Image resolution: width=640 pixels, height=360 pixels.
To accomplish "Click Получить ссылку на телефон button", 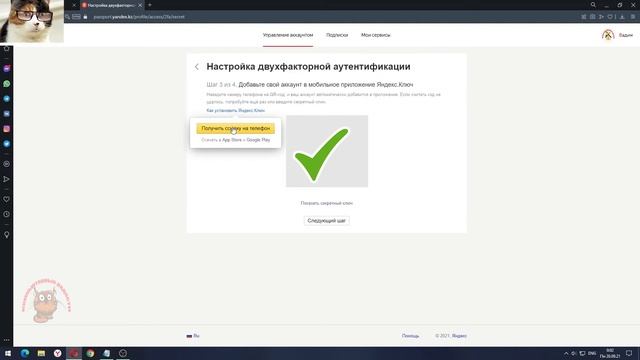I will 236,129.
